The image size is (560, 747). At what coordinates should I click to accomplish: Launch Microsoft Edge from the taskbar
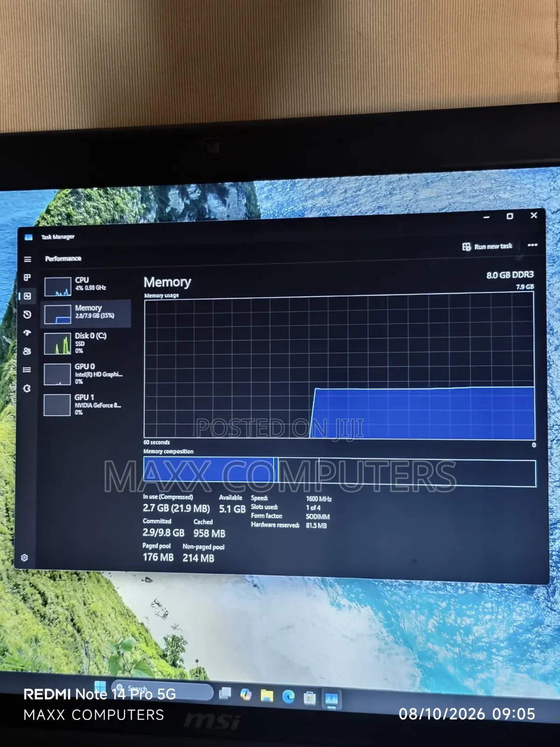click(x=288, y=697)
